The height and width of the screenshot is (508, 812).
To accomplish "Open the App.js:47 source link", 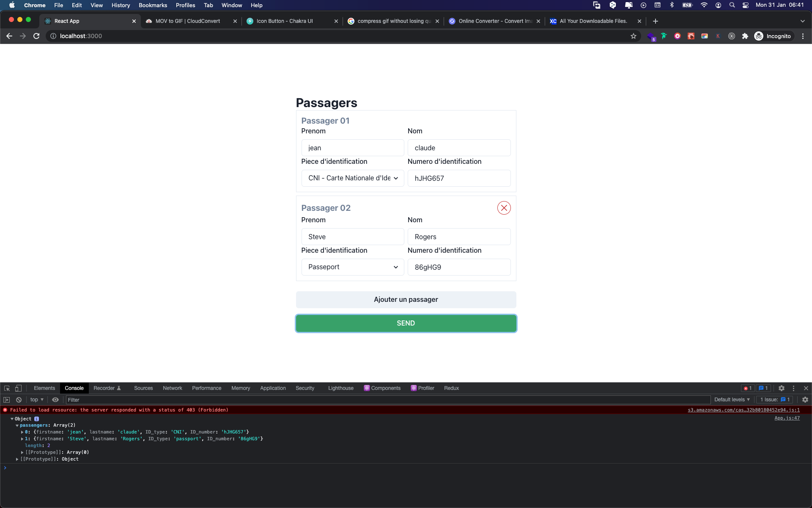I will 787,418.
